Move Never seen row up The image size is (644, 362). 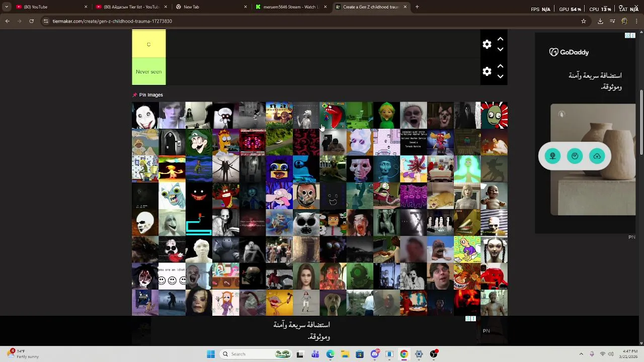pos(500,66)
